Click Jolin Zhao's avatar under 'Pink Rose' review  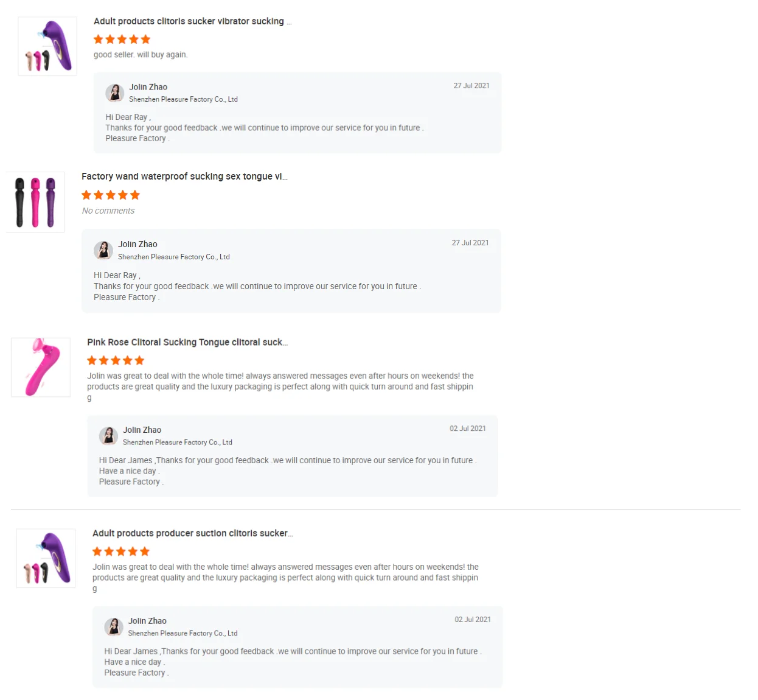[108, 436]
